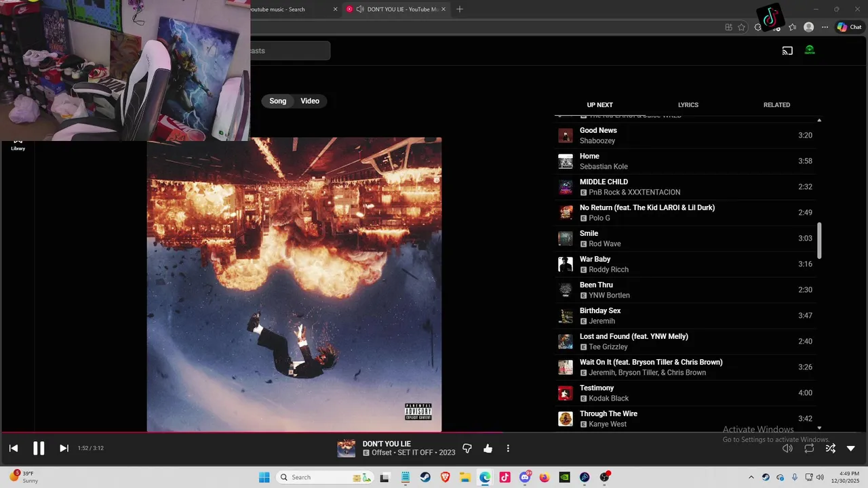Open Brave browser from the taskbar
This screenshot has height=488, width=868.
coord(446,477)
